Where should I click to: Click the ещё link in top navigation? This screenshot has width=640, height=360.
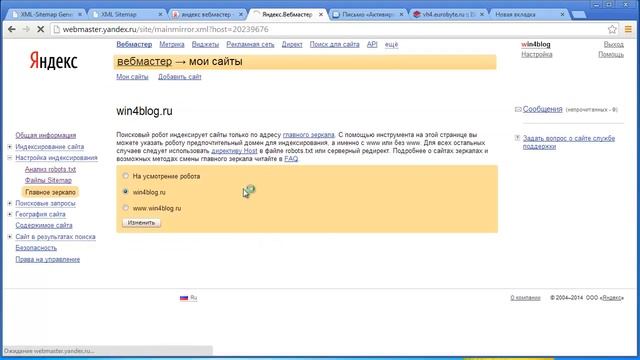point(391,44)
